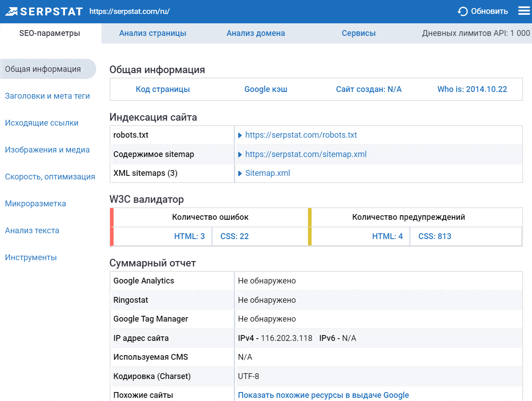Click the refresh circular arrow icon
Image resolution: width=532 pixels, height=401 pixels.
click(x=462, y=12)
